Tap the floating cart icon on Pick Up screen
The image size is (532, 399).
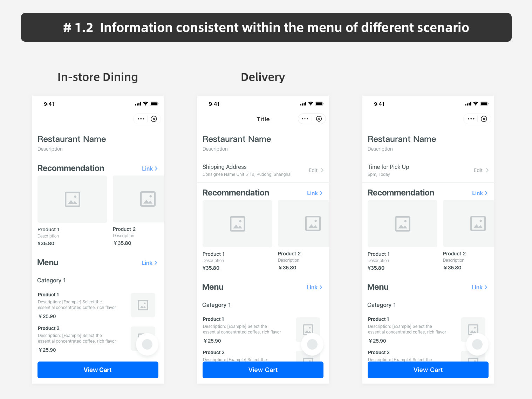(x=477, y=344)
